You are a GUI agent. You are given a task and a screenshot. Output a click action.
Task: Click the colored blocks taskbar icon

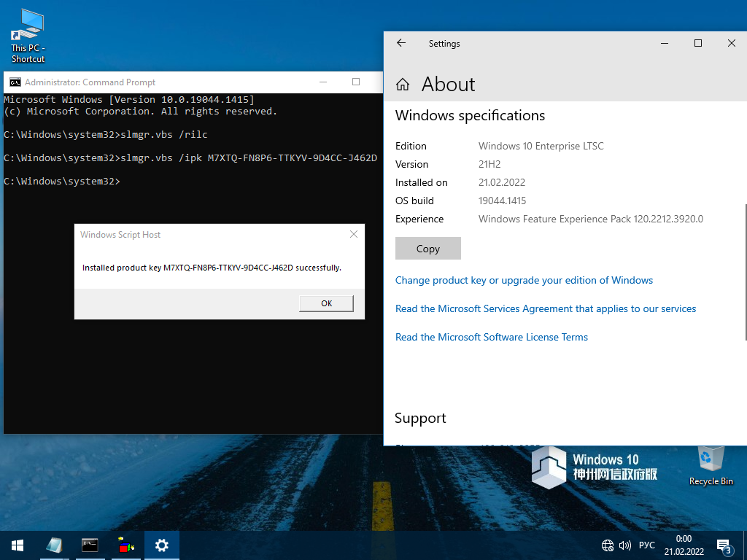click(x=126, y=545)
